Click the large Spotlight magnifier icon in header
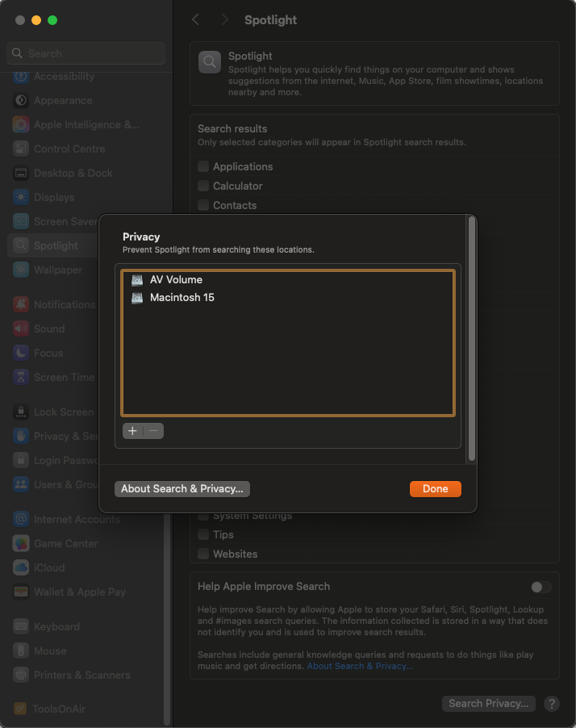 pyautogui.click(x=210, y=62)
